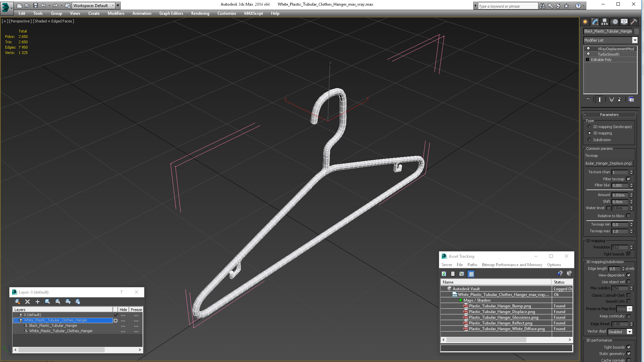
Task: Expand Editable Poly sub-object tree
Action: (x=587, y=60)
